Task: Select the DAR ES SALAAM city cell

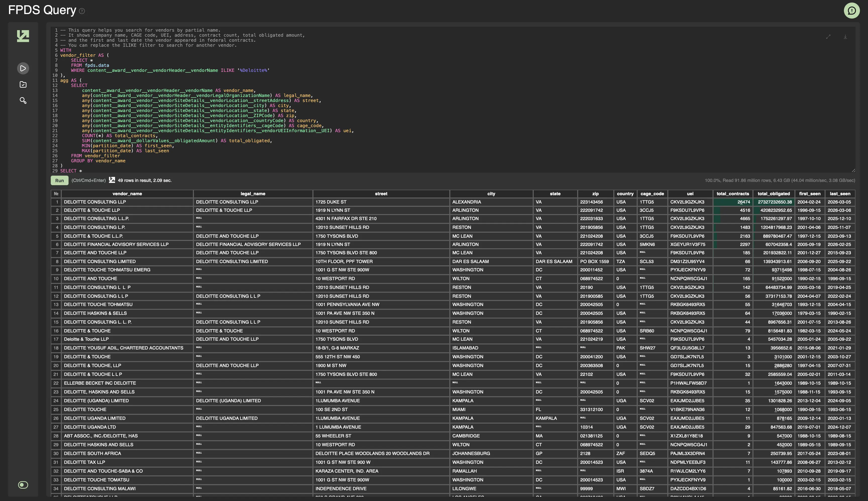Action: [x=491, y=262]
